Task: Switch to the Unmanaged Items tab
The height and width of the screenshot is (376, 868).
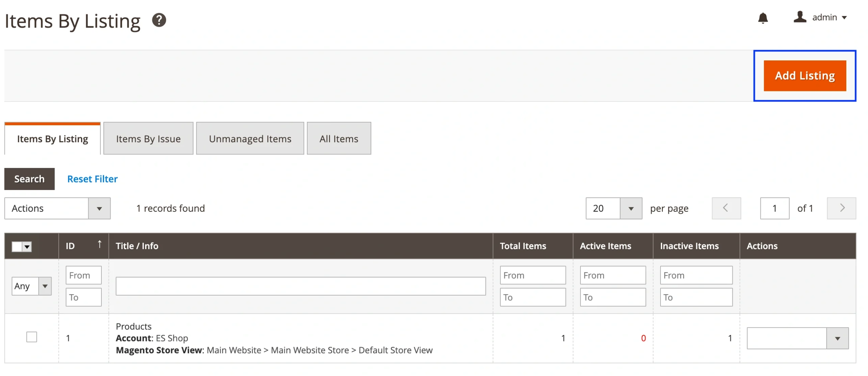Action: point(250,139)
